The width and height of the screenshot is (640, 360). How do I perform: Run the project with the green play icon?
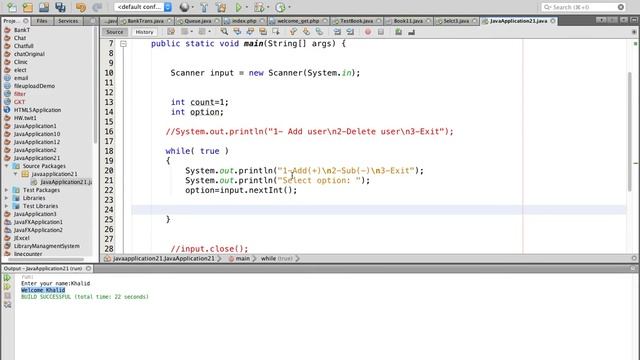239,7
